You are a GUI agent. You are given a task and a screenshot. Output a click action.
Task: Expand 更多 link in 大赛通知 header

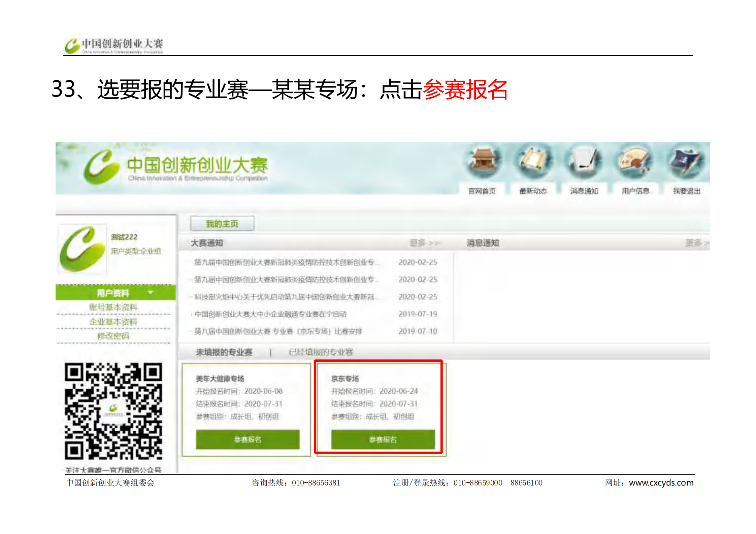point(424,243)
